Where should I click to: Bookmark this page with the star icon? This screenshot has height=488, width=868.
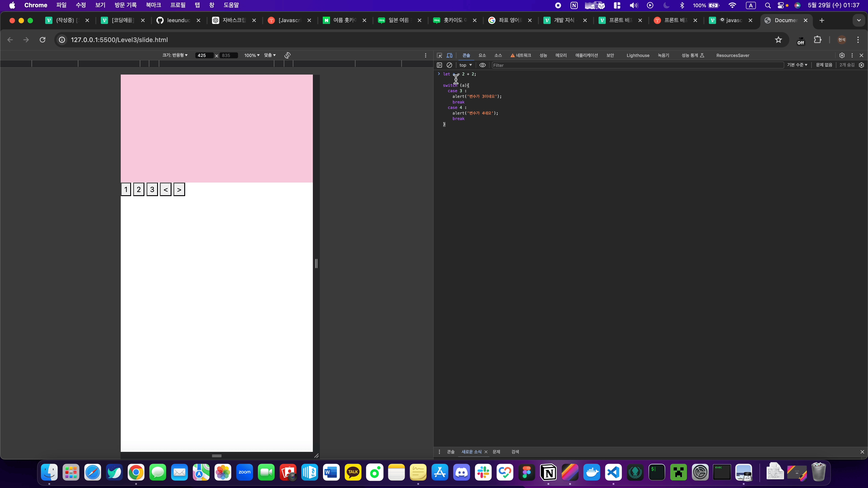coord(778,40)
